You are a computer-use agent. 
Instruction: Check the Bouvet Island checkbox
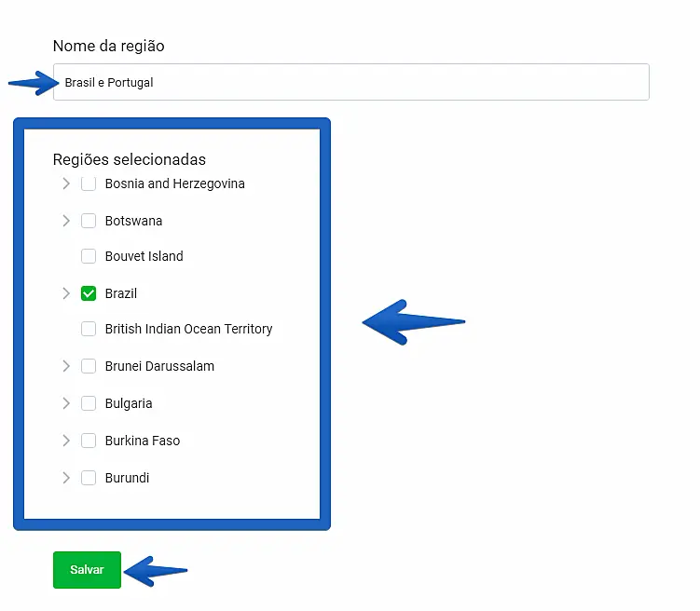click(x=89, y=256)
